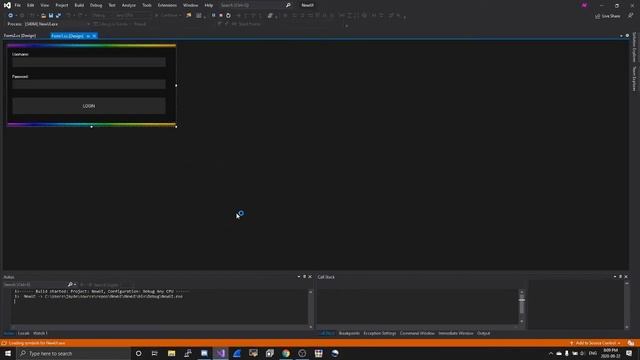
Task: Open Google Chrome from the taskbar
Action: click(286, 353)
